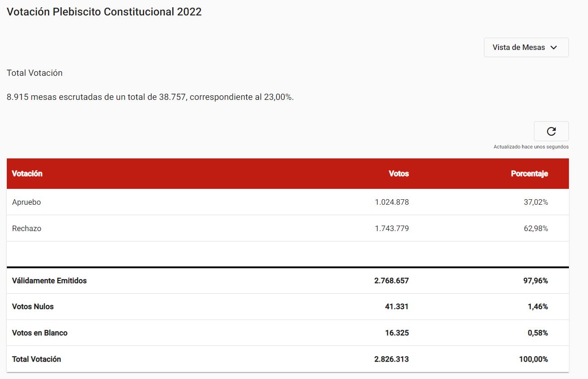Screen dimensions: 588x379
Task: Click the Rechazo percentage 62,98%
Action: click(536, 228)
